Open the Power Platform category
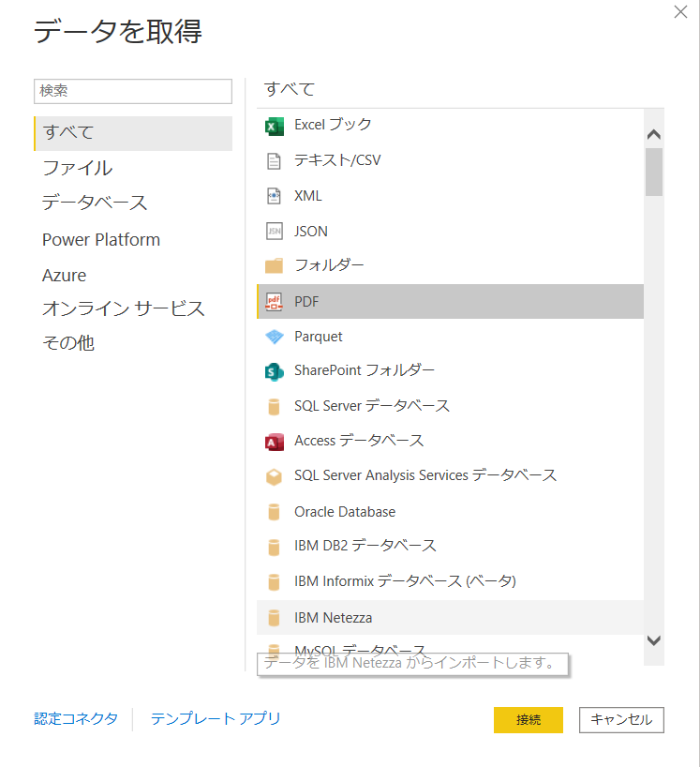The image size is (700, 767). 101,240
